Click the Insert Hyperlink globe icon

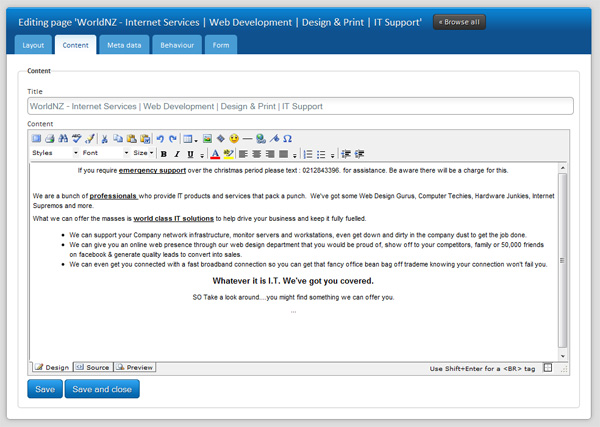pos(261,139)
